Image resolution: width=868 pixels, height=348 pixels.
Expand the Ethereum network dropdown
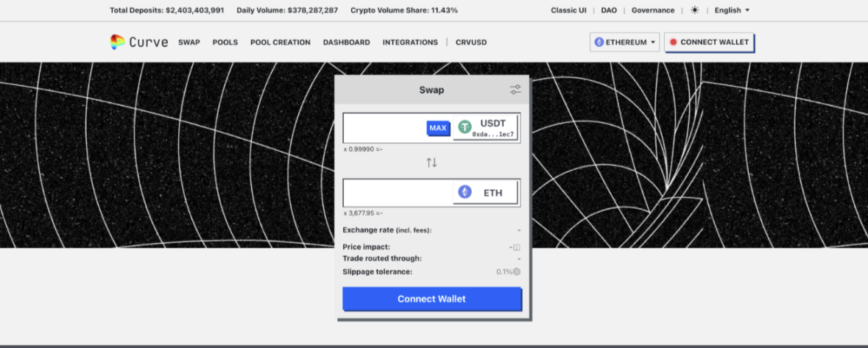pos(624,42)
